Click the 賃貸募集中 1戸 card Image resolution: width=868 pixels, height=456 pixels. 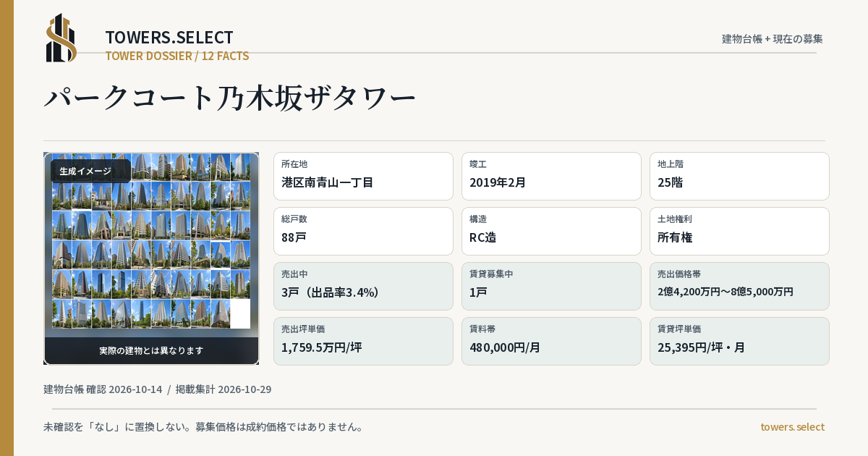(x=551, y=286)
